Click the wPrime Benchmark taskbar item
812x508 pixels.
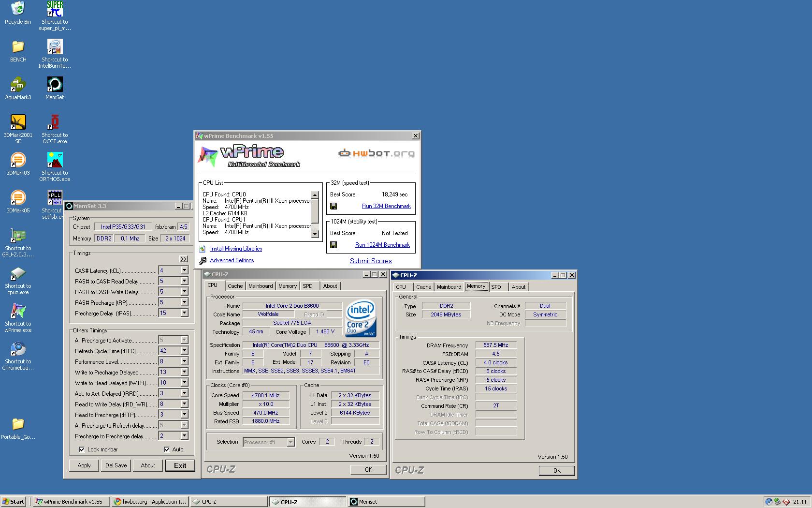point(71,502)
